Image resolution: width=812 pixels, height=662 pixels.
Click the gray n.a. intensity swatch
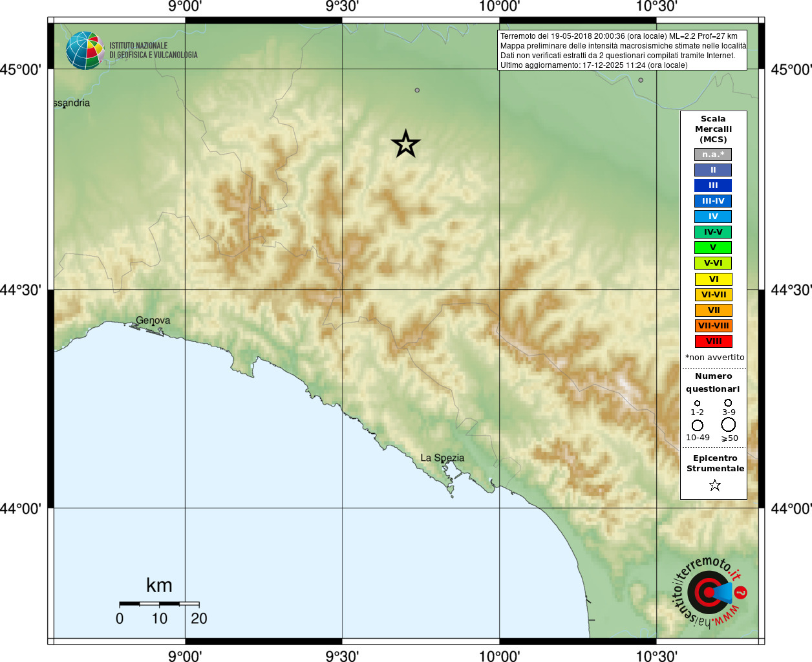pyautogui.click(x=713, y=155)
